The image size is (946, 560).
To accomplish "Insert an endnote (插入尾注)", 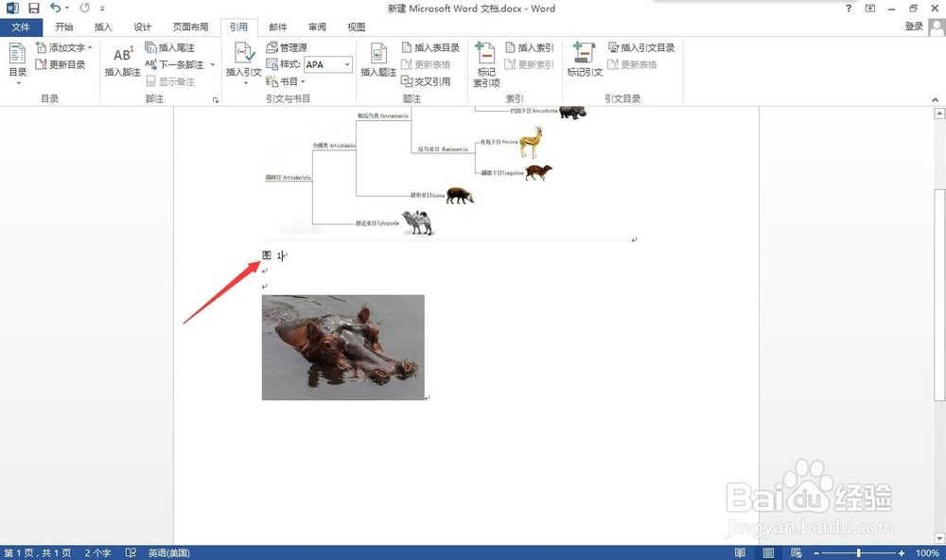I will [x=169, y=47].
